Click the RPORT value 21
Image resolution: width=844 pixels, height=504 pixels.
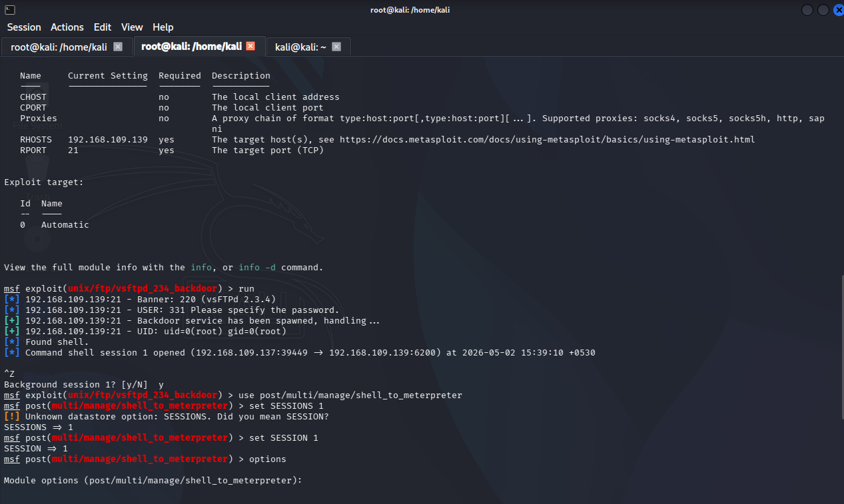73,150
